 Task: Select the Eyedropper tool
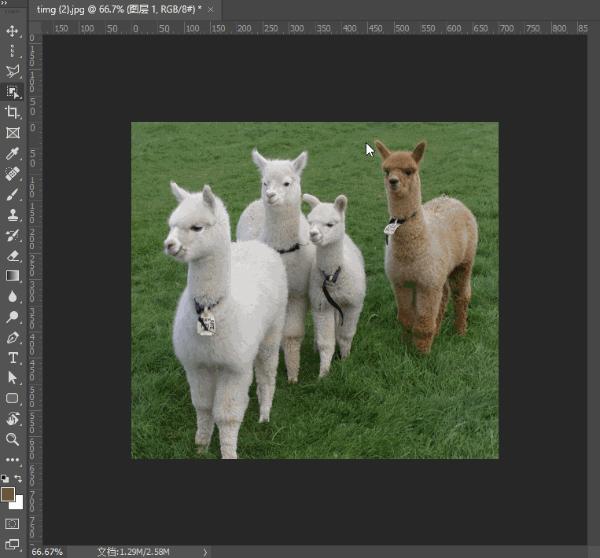coord(12,153)
